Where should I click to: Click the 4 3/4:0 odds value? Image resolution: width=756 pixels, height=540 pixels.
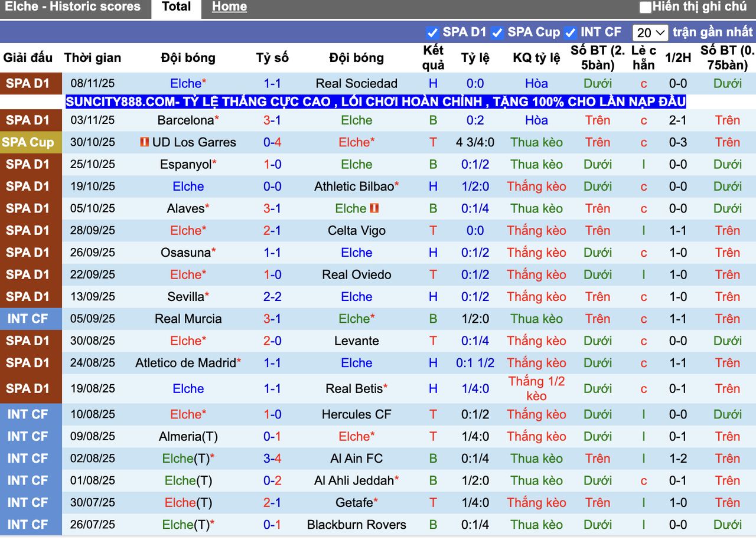(x=475, y=142)
